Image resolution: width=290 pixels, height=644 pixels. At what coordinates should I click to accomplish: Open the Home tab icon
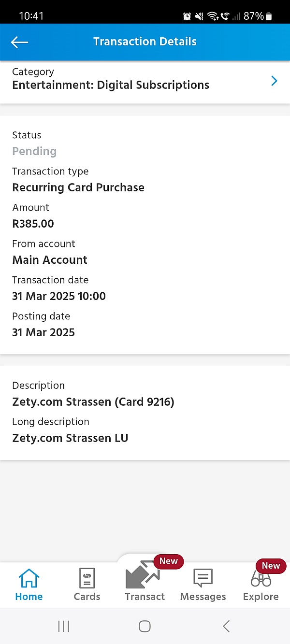pos(29,578)
